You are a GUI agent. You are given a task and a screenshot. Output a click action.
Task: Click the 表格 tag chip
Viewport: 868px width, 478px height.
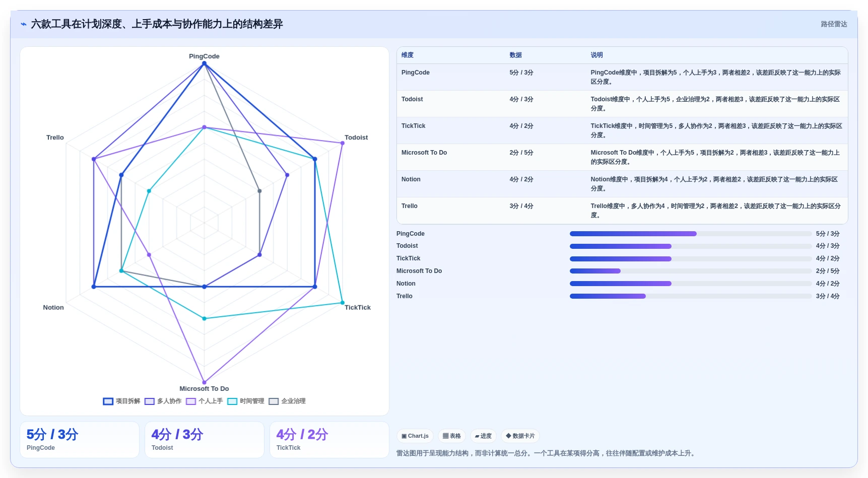[x=452, y=436]
